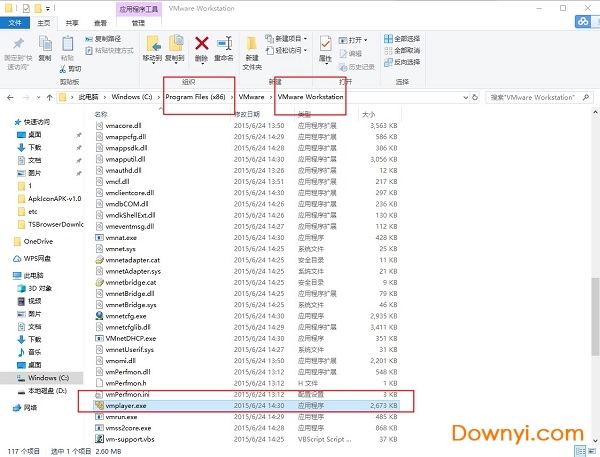This screenshot has height=457, width=600.
Task: Click the up one level arrow
Action: pyautogui.click(x=49, y=98)
